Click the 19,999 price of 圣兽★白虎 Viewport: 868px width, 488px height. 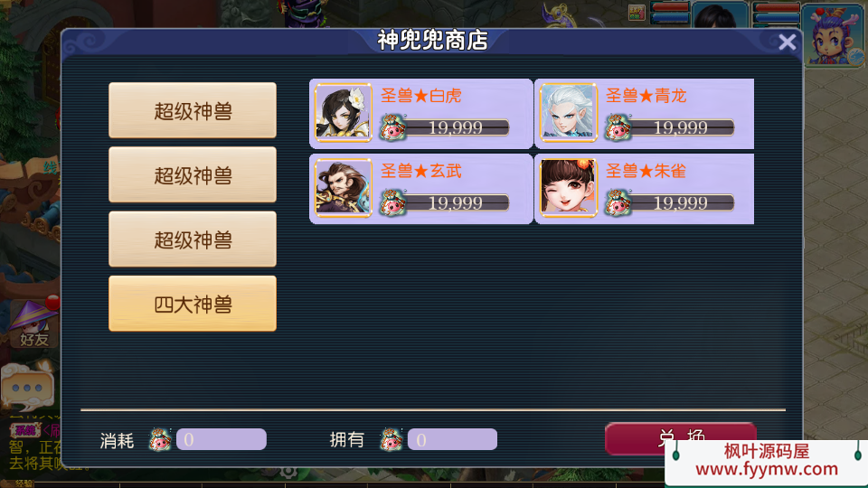455,127
